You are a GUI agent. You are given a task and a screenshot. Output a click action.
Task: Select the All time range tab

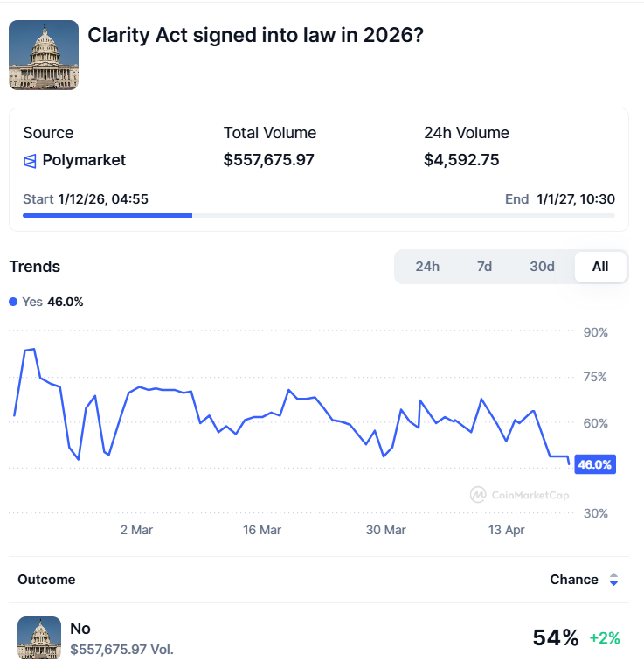click(600, 267)
